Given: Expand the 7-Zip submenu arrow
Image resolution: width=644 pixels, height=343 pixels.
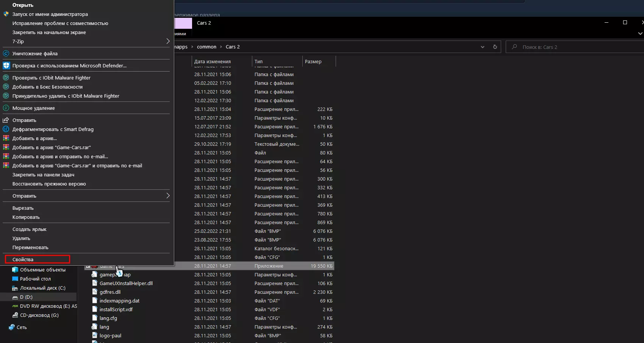Looking at the screenshot, I should tap(168, 41).
